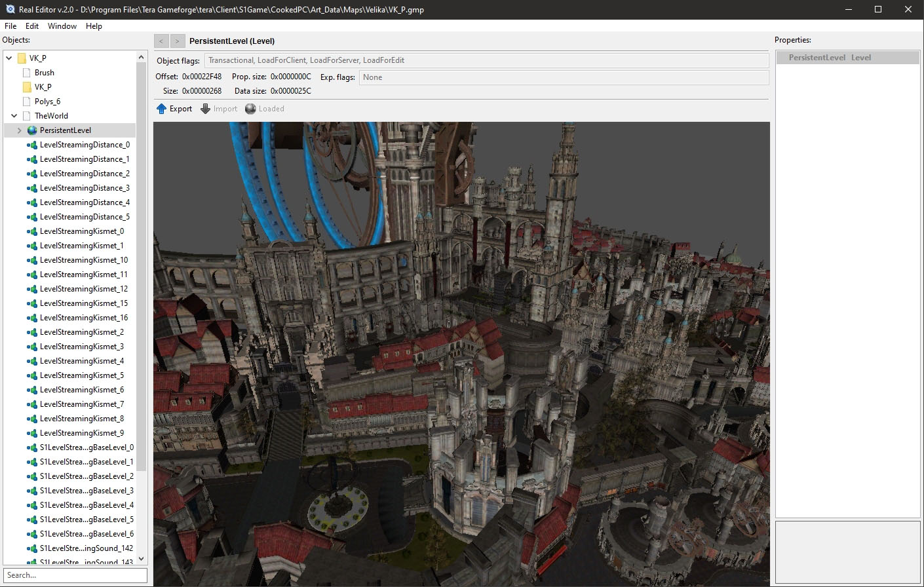924x587 pixels.
Task: Click the LevelStreamingDistance_0 node icon
Action: coord(32,145)
